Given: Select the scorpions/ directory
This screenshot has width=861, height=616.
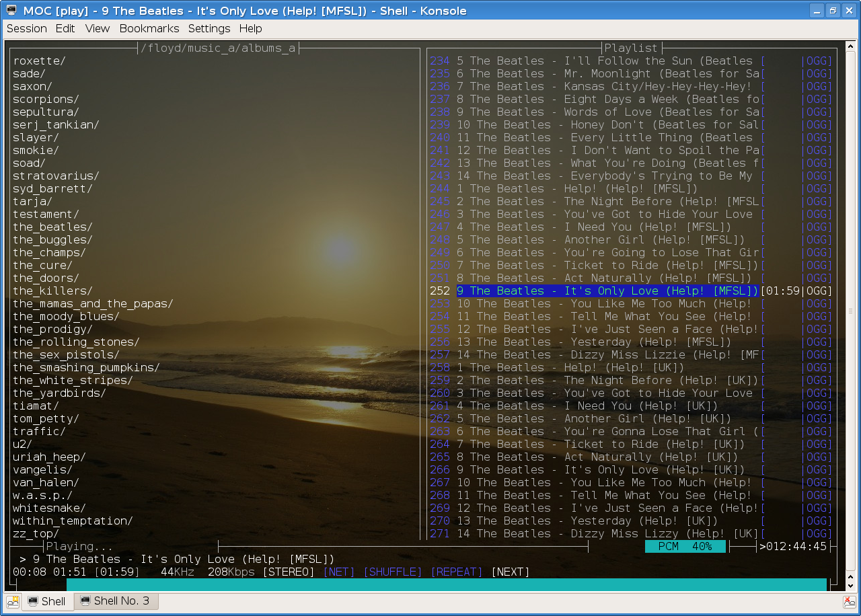Looking at the screenshot, I should pos(46,99).
